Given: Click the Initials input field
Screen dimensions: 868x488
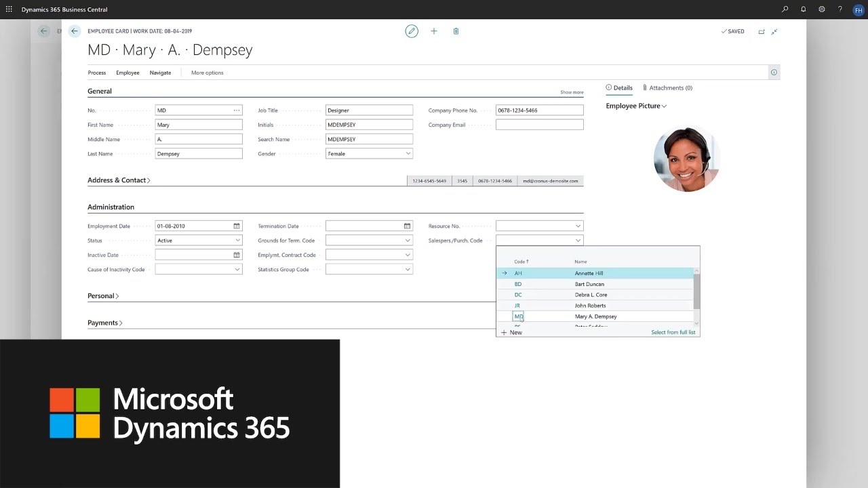Looking at the screenshot, I should coord(369,125).
